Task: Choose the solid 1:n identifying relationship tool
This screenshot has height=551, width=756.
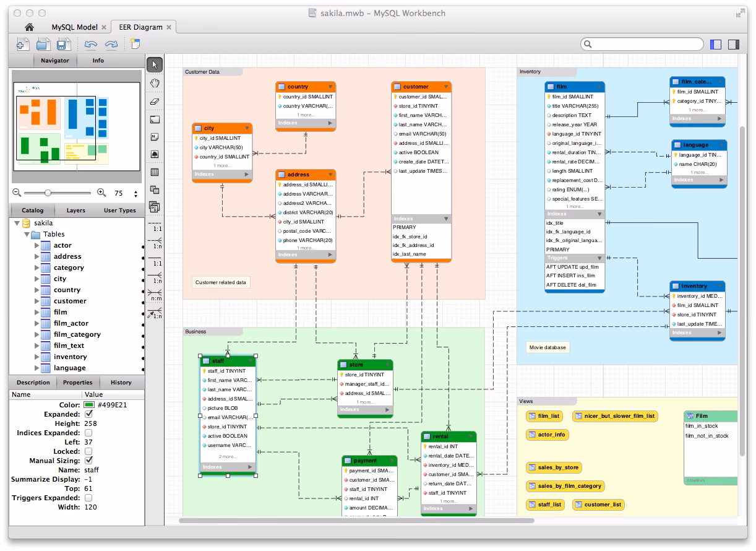Action: pyautogui.click(x=155, y=278)
